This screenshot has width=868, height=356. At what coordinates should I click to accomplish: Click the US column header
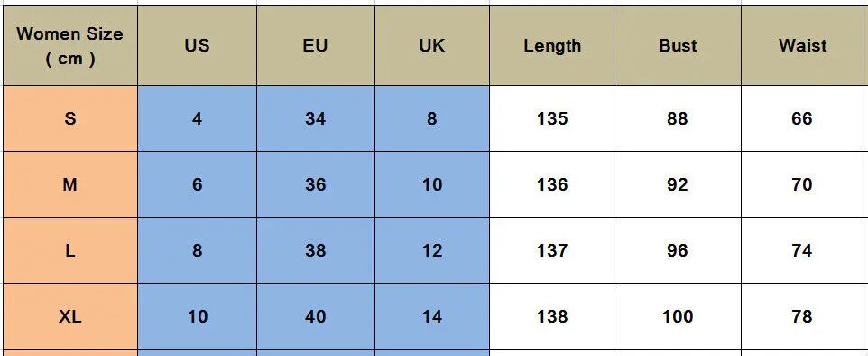(x=197, y=45)
